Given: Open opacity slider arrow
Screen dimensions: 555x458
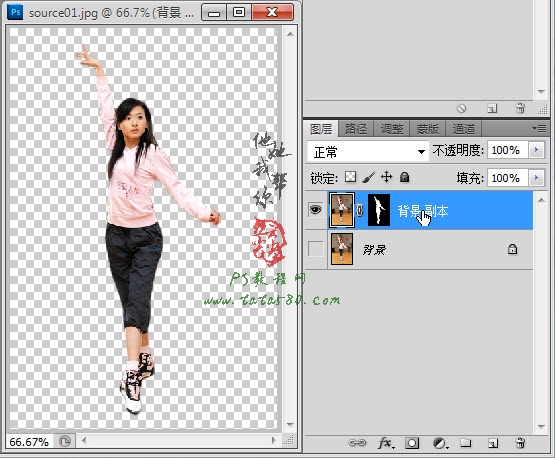Looking at the screenshot, I should coord(536,150).
